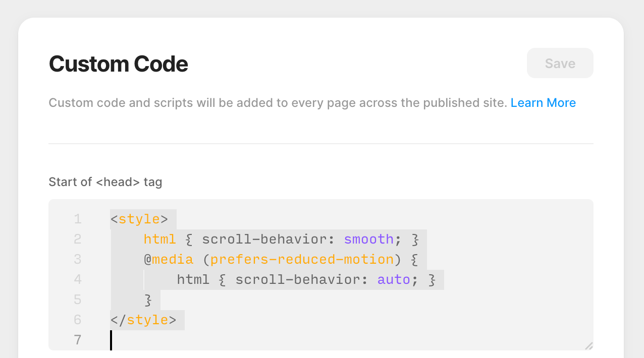Click the Start of head tag label

(105, 182)
